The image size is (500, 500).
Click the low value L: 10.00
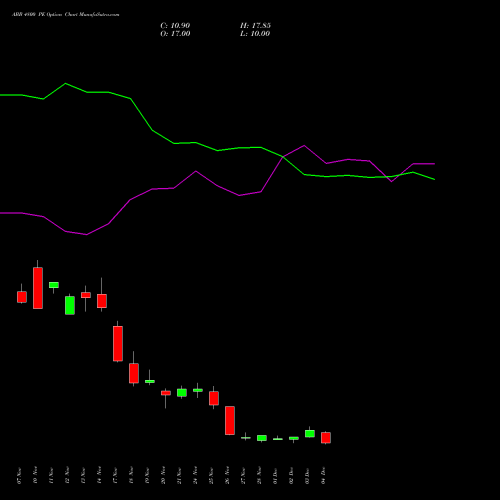pyautogui.click(x=255, y=34)
